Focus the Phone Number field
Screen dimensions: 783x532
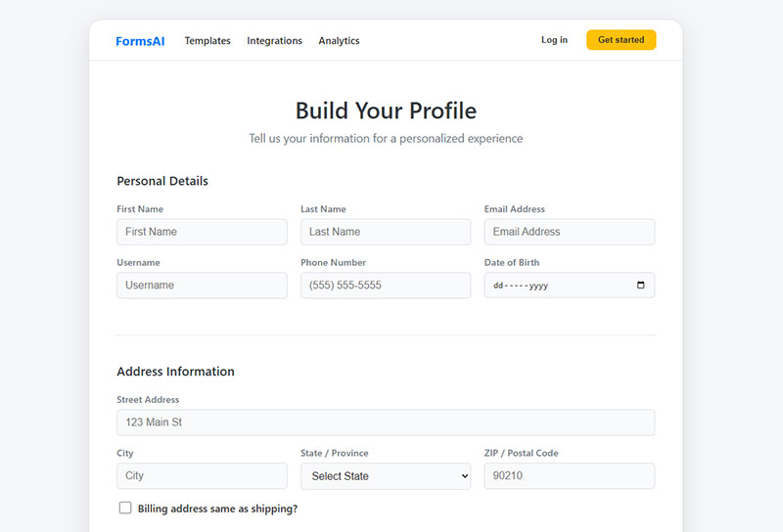coord(386,286)
